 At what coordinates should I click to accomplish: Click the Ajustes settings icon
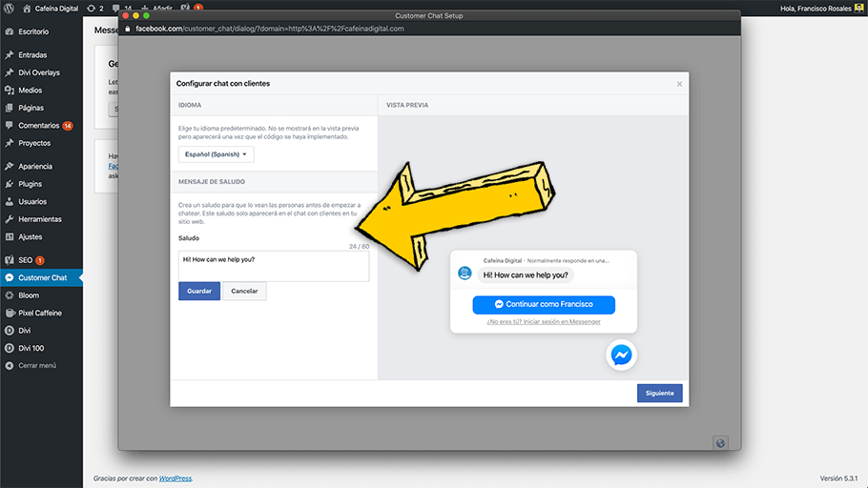pos(9,236)
